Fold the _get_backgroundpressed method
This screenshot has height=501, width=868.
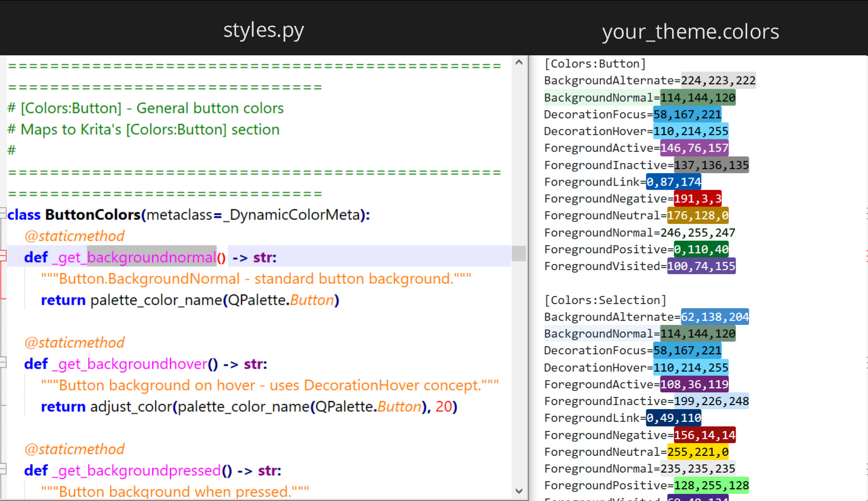(3, 469)
